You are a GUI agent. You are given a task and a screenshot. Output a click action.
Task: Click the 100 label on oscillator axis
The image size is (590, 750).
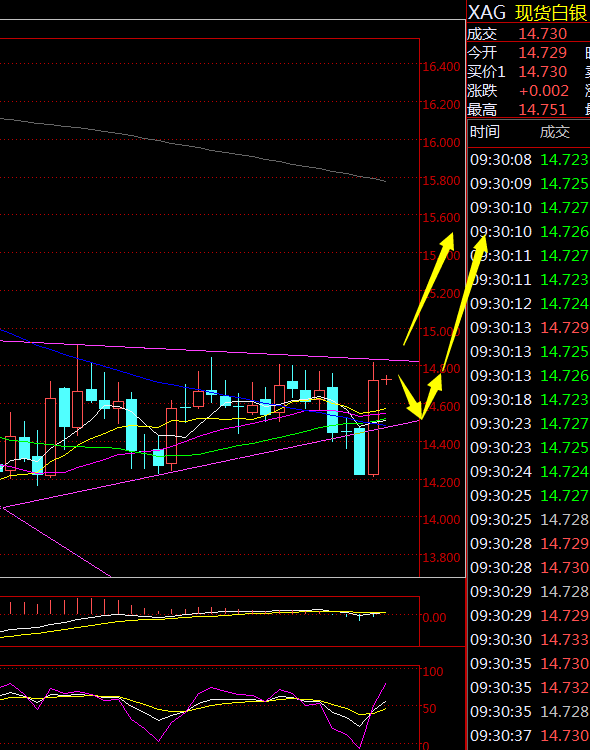pos(433,672)
